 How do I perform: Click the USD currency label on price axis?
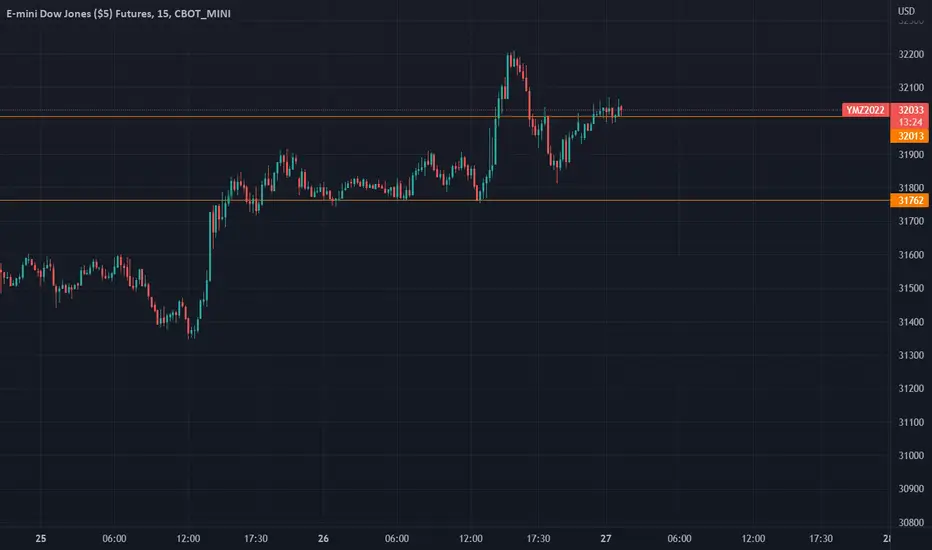tap(906, 11)
